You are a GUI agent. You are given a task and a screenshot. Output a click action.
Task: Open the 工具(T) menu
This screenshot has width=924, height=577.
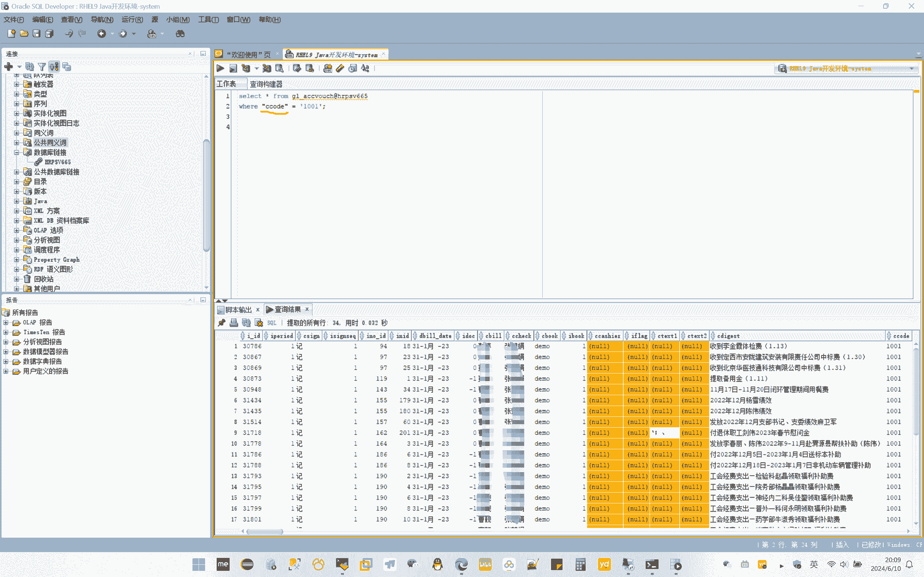(208, 19)
